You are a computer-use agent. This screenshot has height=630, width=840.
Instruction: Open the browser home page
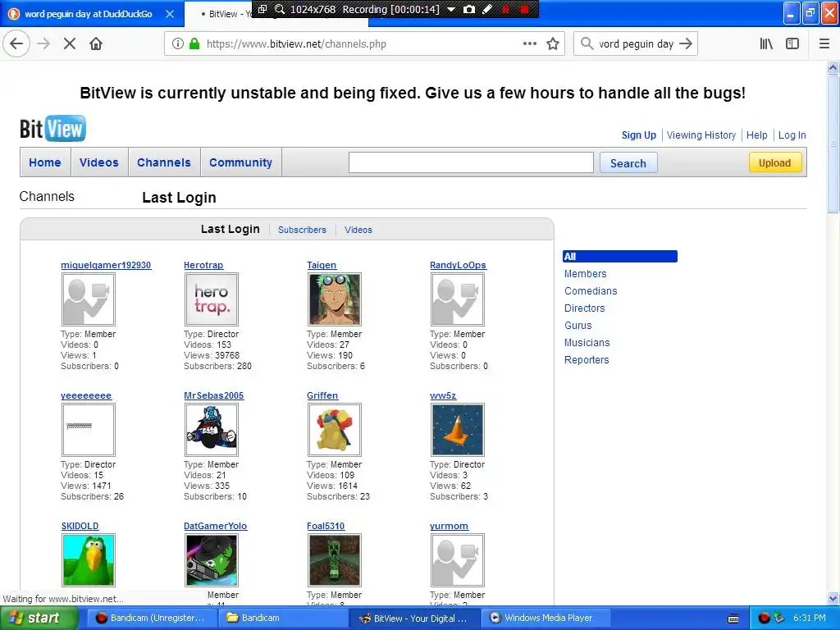(x=96, y=44)
